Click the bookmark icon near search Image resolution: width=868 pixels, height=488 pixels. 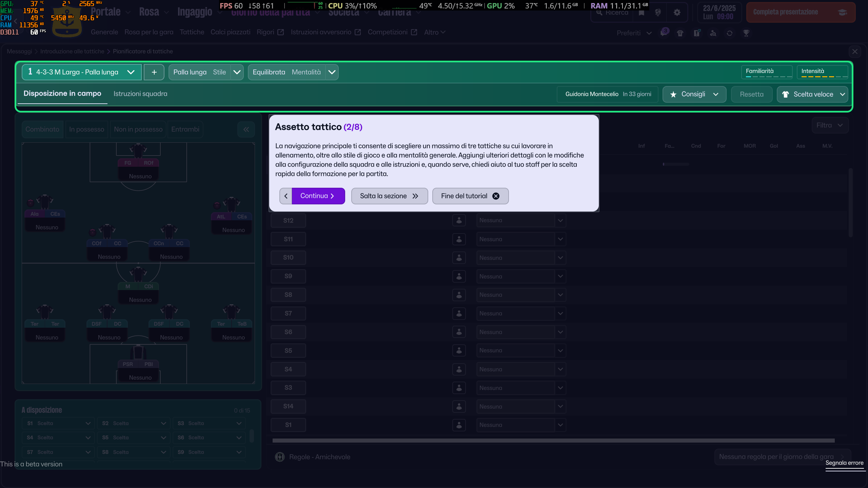(641, 13)
